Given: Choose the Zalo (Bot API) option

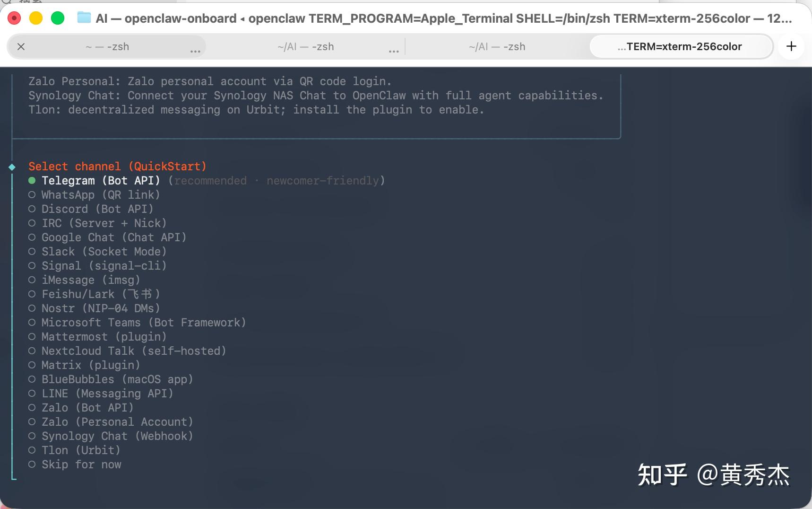Looking at the screenshot, I should (x=81, y=408).
